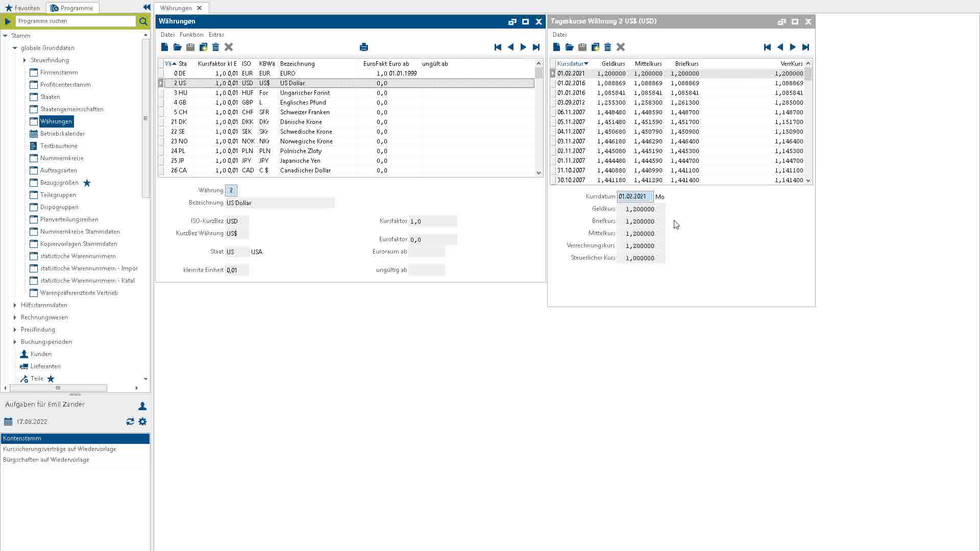Create a new entry in the Tageskurse toolbar
Viewport: 980px width, 551px height.
pyautogui.click(x=556, y=47)
